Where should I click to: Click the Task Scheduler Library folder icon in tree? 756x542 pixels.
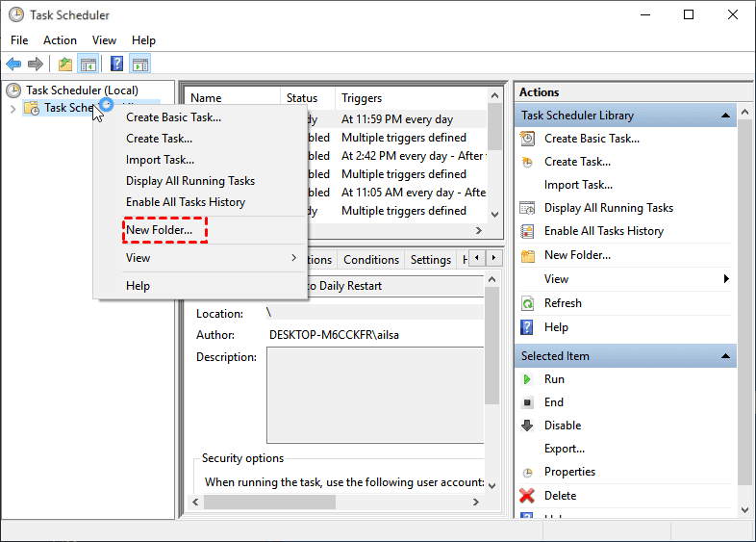point(32,108)
